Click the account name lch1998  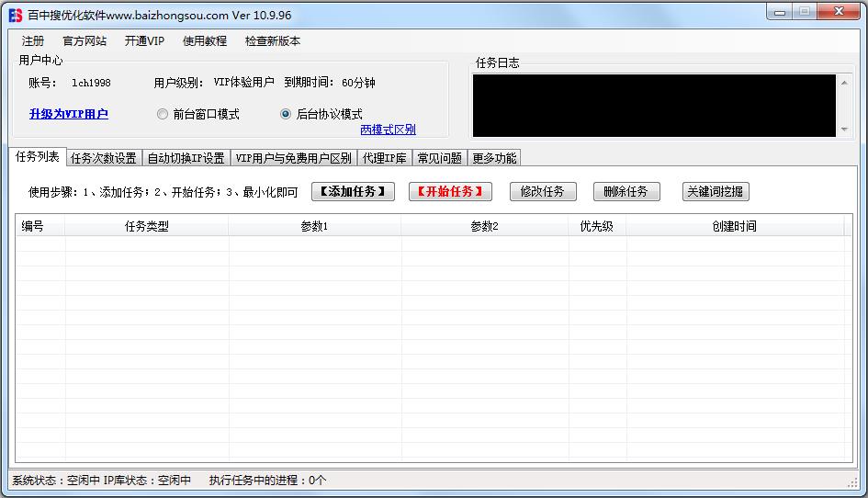(91, 83)
